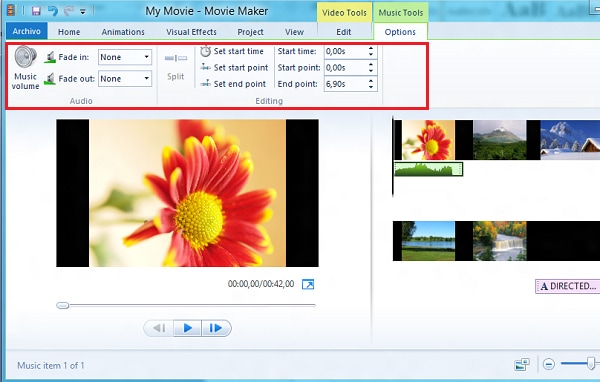Click the preview seek bar handle

(x=63, y=305)
